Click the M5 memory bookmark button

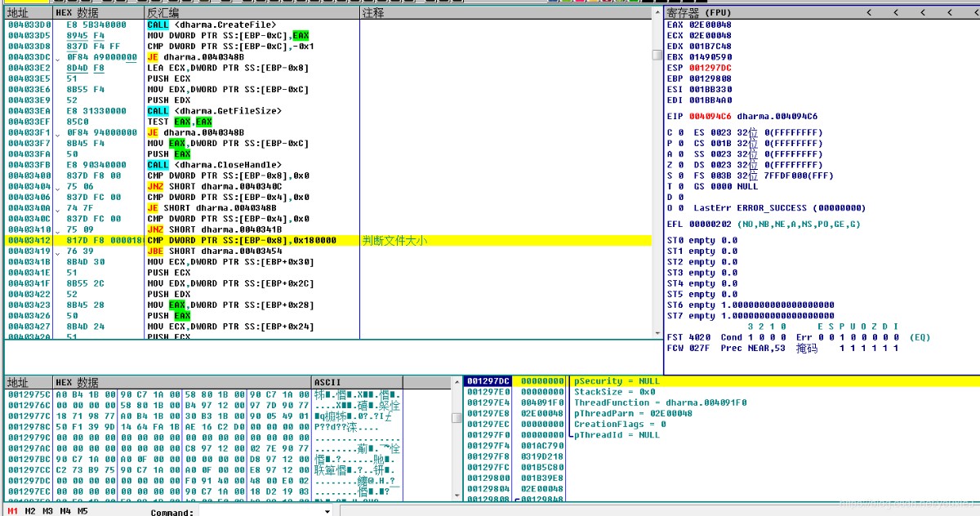(x=82, y=511)
